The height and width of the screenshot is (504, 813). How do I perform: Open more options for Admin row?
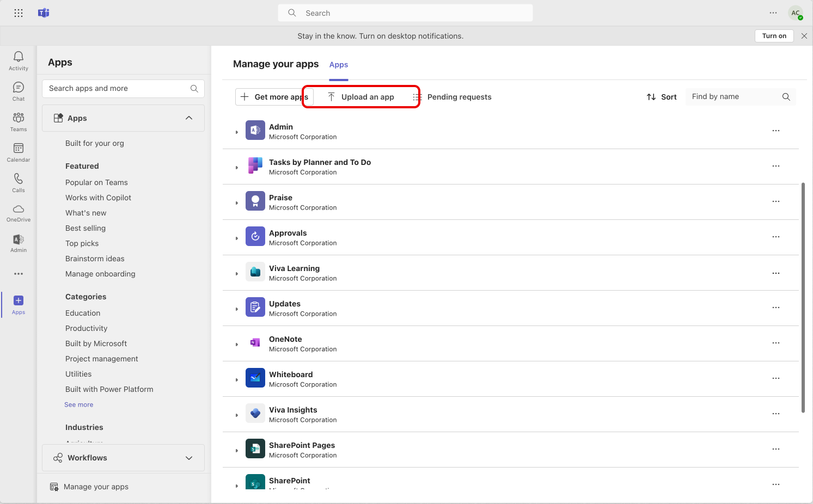776,131
